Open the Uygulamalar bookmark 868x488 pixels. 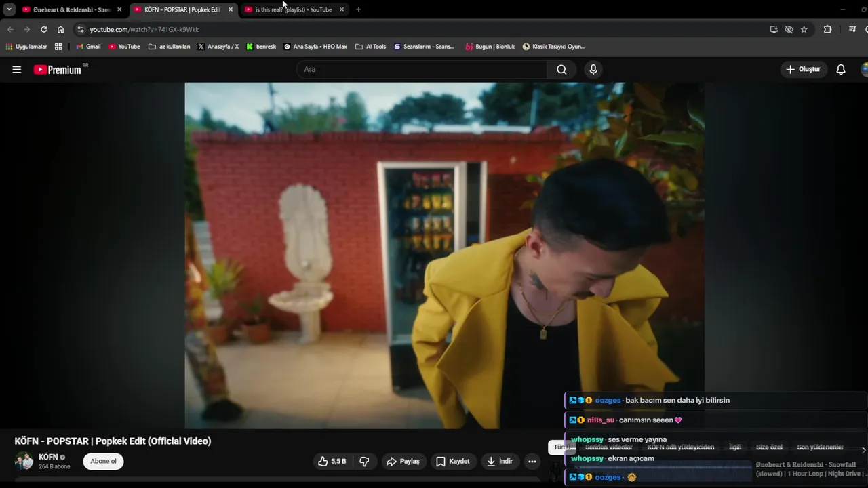click(26, 47)
